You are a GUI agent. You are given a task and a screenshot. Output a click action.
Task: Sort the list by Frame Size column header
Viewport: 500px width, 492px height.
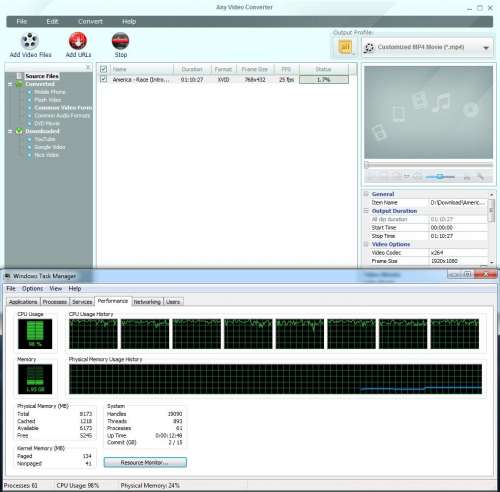point(255,69)
